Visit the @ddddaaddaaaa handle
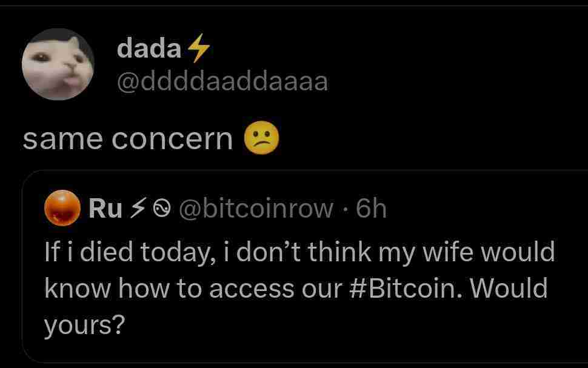The image size is (588, 368). point(222,81)
